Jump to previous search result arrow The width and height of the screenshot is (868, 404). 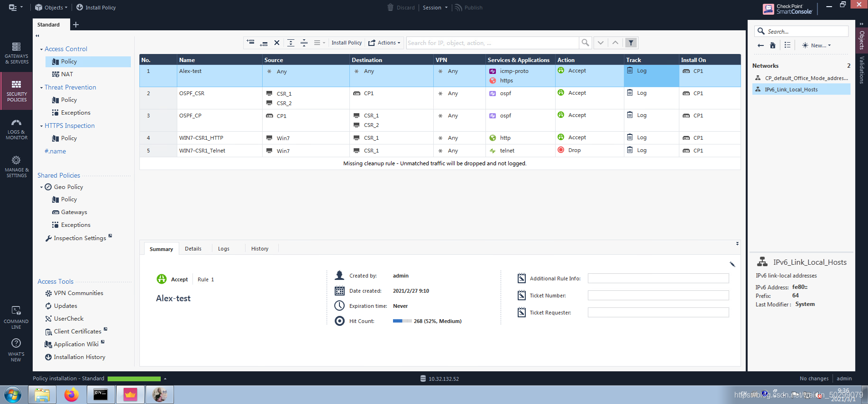pyautogui.click(x=615, y=43)
